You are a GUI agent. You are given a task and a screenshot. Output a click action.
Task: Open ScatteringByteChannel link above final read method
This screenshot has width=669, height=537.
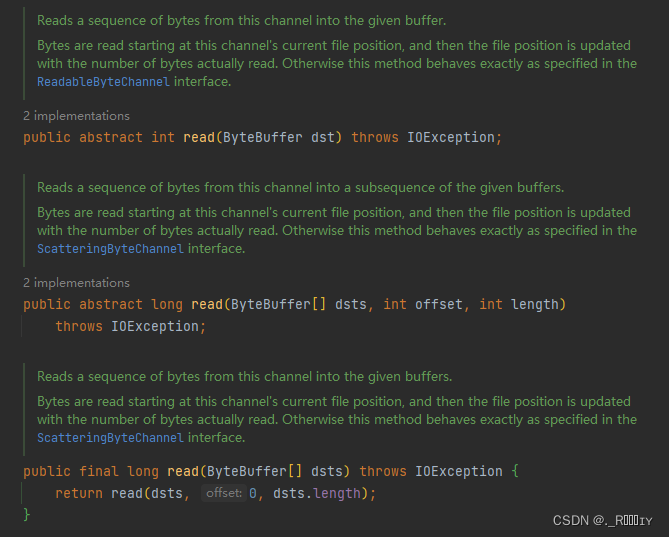[110, 438]
